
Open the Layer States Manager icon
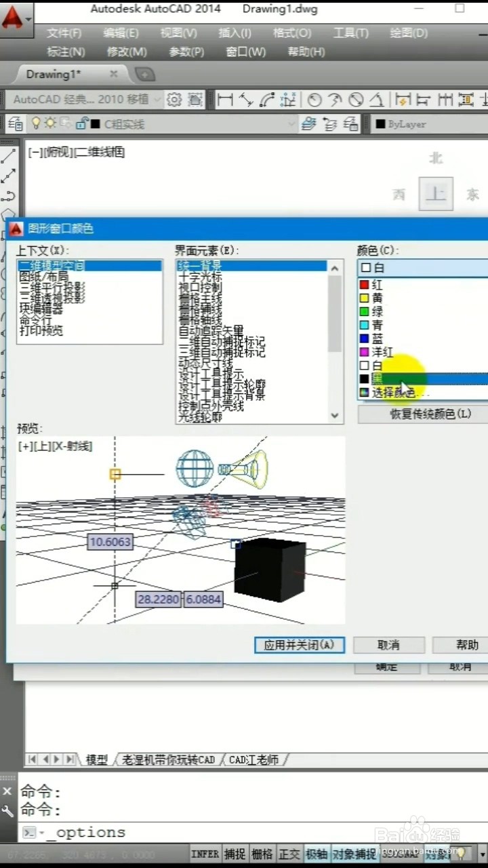pyautogui.click(x=351, y=123)
